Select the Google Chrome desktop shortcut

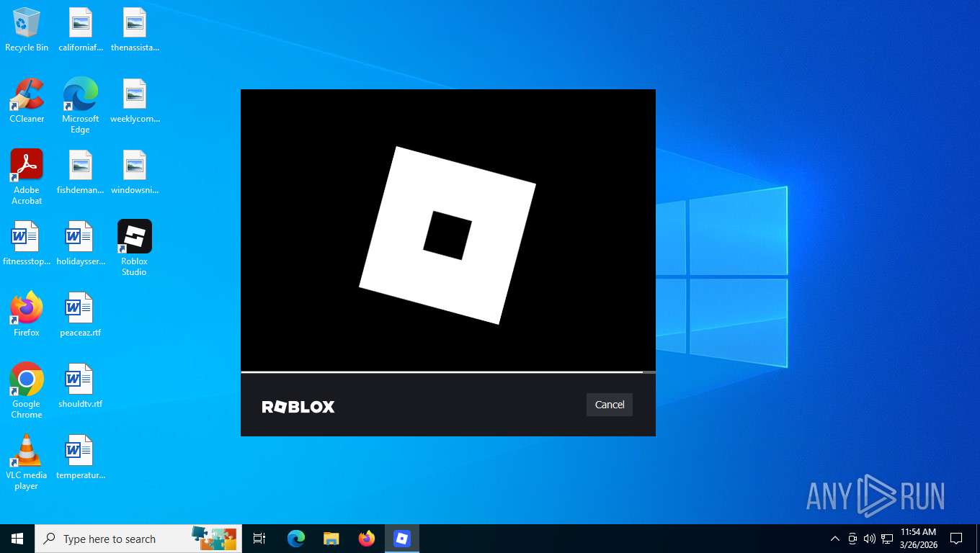coord(27,391)
